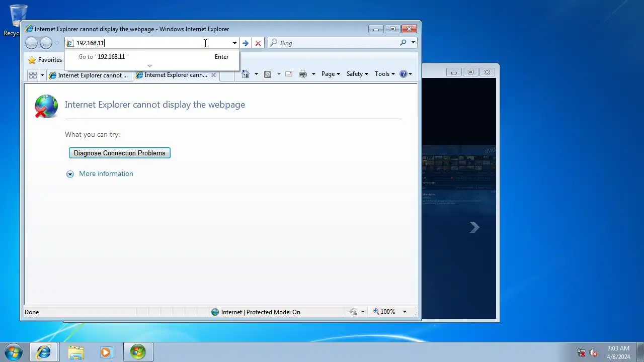Maximize the background Media Center window
644x362 pixels.
[470, 72]
